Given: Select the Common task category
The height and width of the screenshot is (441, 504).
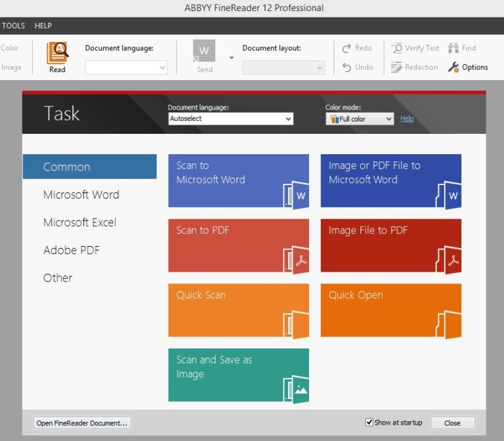Looking at the screenshot, I should [x=90, y=167].
